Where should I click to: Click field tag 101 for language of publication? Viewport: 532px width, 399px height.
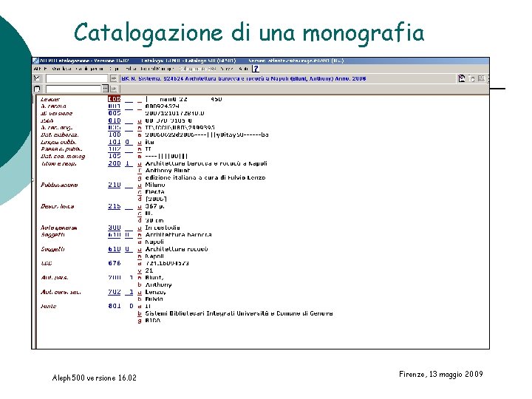point(115,142)
